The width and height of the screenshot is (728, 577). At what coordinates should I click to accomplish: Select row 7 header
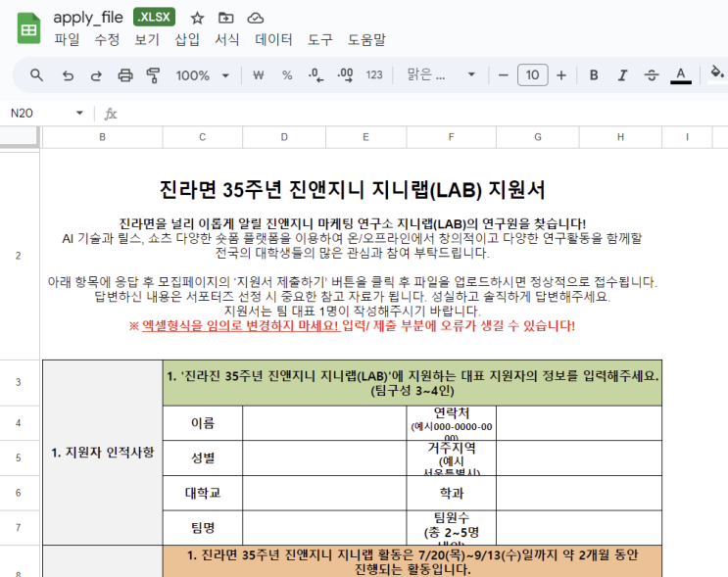19,527
